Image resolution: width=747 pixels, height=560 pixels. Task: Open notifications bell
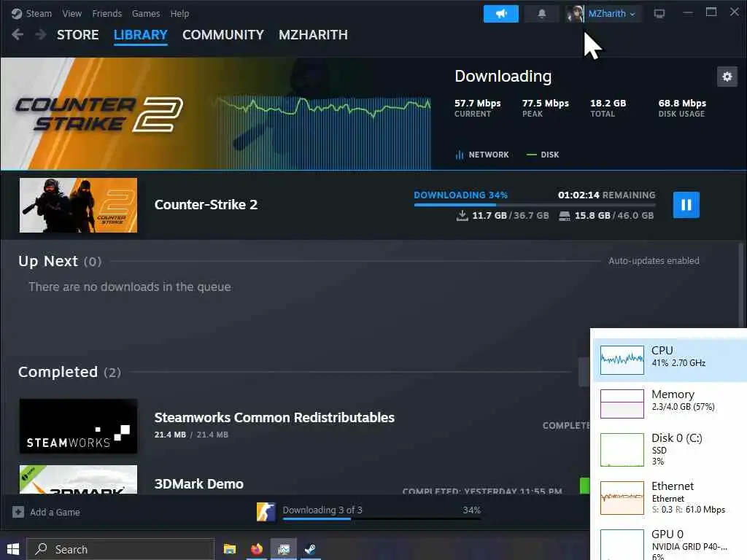pos(542,13)
